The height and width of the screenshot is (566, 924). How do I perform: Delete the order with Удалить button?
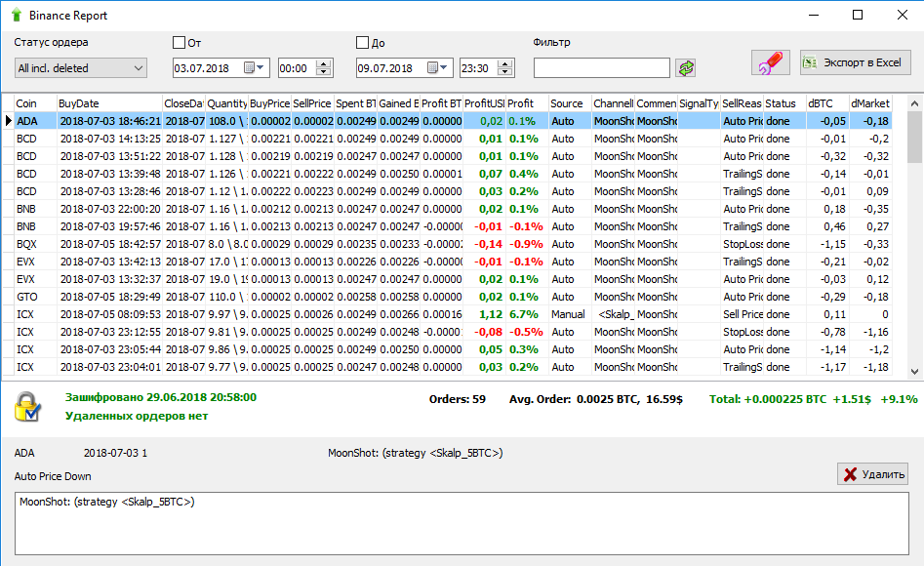pos(872,474)
